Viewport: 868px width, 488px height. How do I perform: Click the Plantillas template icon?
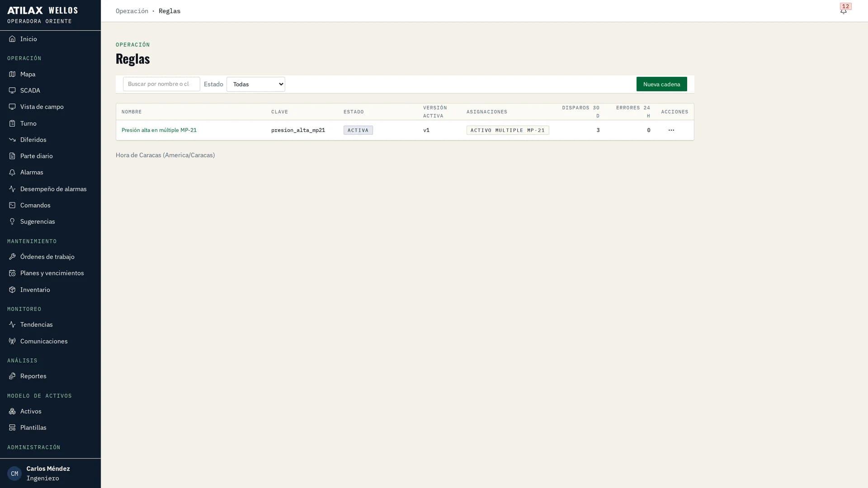coord(12,427)
